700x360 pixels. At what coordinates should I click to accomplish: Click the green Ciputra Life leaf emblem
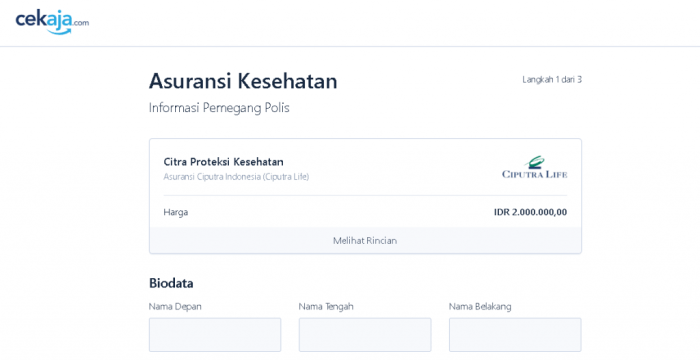[535, 162]
